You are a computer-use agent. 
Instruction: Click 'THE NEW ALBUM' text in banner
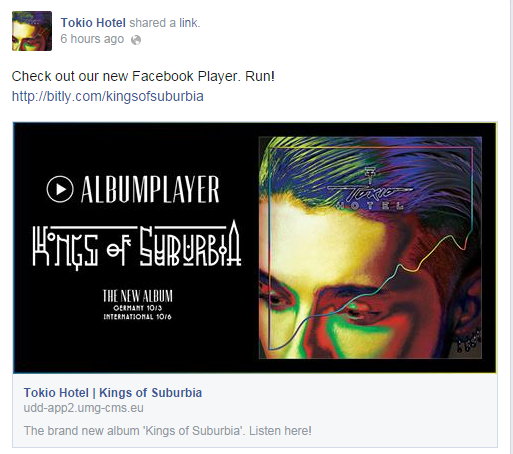point(138,296)
